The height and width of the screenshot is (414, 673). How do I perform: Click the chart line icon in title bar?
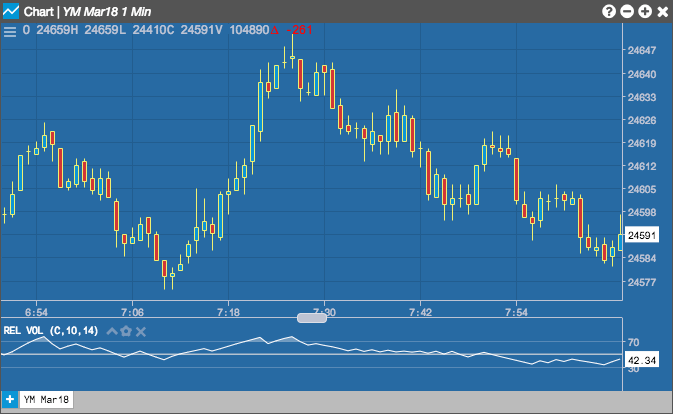[11, 11]
